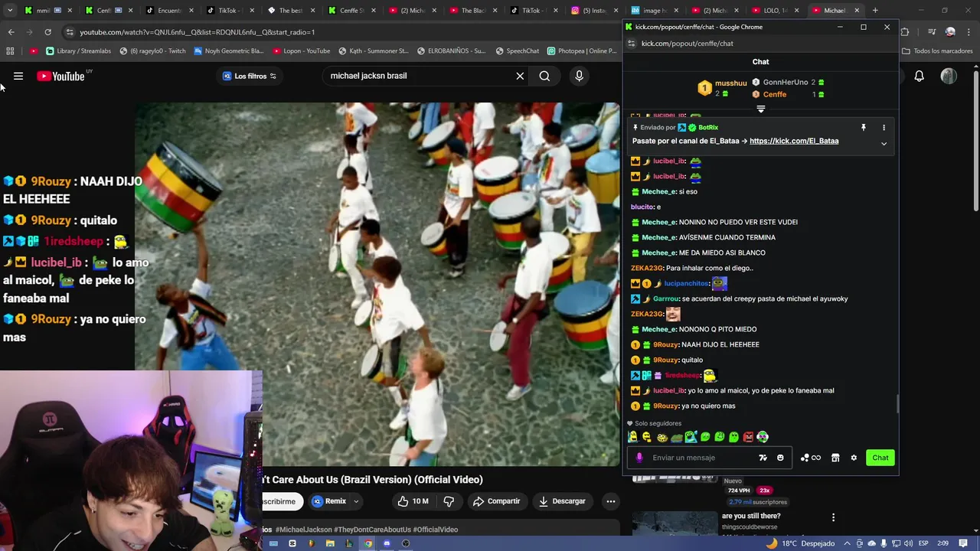Open Kick chat settings gear
Screen dimensions: 980x551
tap(854, 458)
